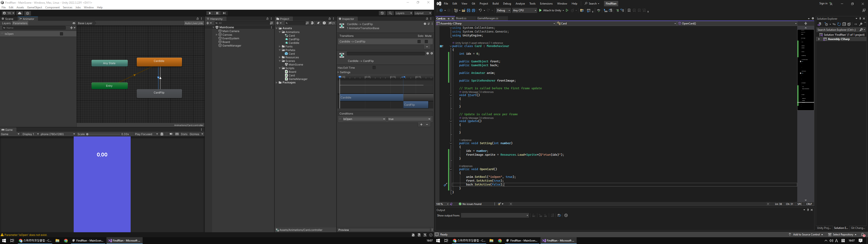Step one frame in Unity
The width and height of the screenshot is (868, 244).
coord(224,13)
